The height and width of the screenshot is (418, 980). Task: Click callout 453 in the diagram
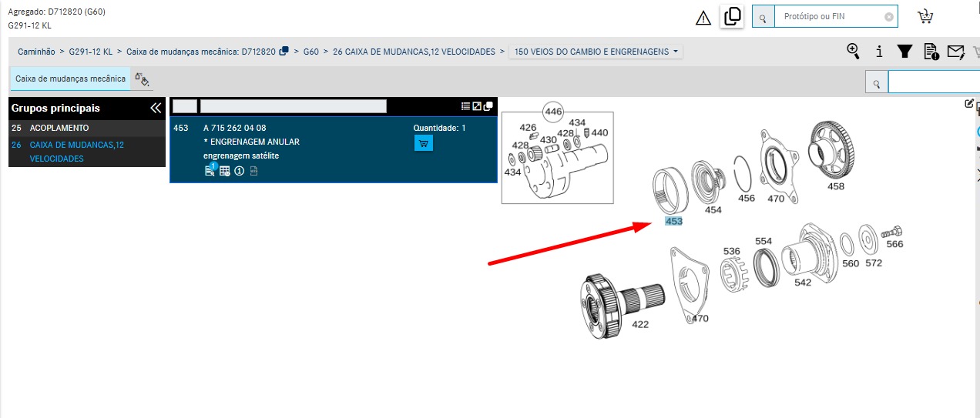click(x=673, y=221)
